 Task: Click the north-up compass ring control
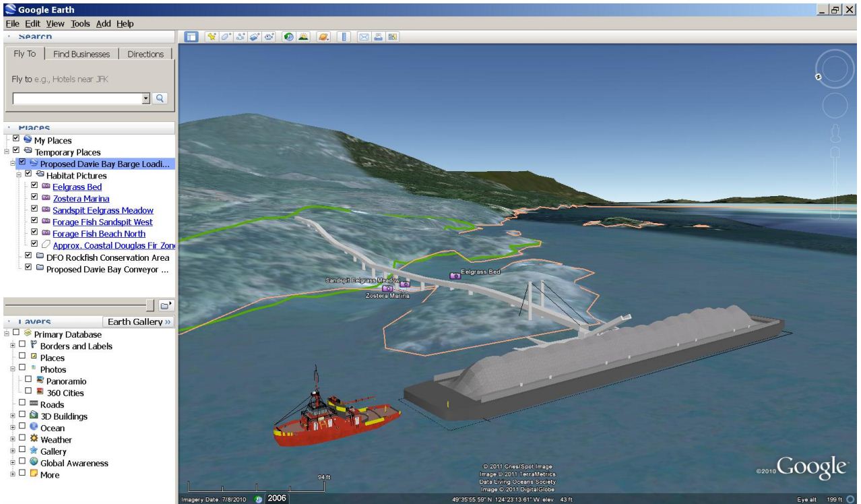833,69
